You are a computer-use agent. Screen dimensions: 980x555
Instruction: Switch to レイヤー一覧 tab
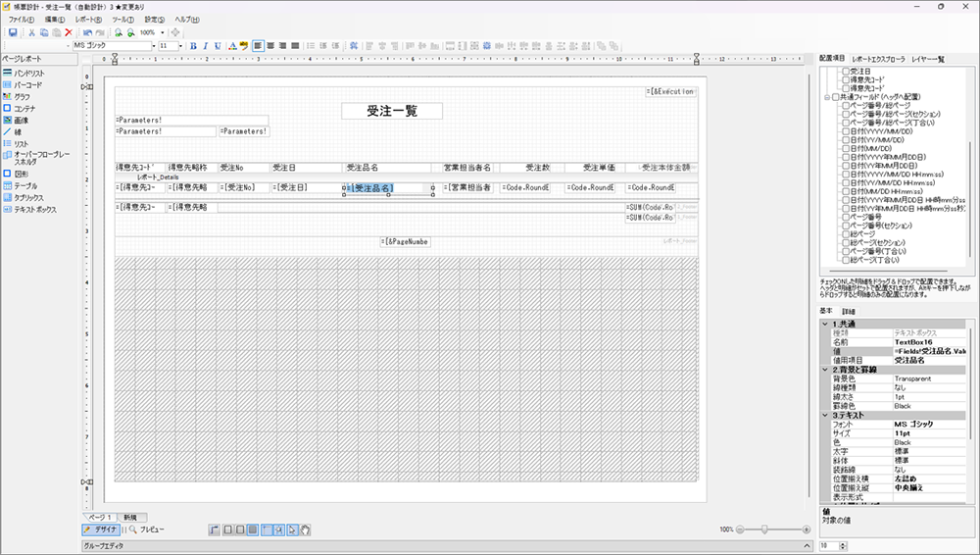(927, 59)
